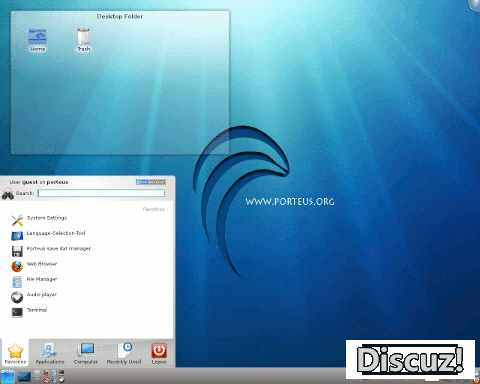Open the terminal panel quick-launch icon
This screenshot has height=384, width=480.
[x=61, y=372]
